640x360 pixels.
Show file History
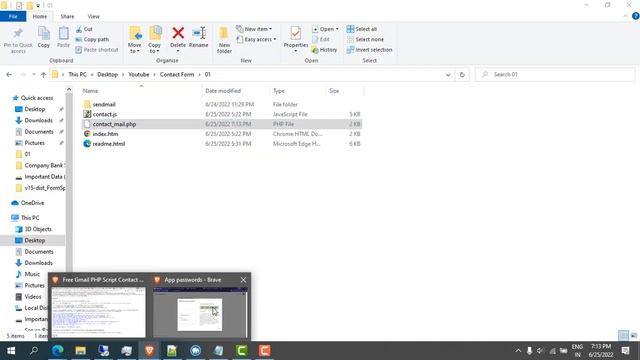click(324, 49)
